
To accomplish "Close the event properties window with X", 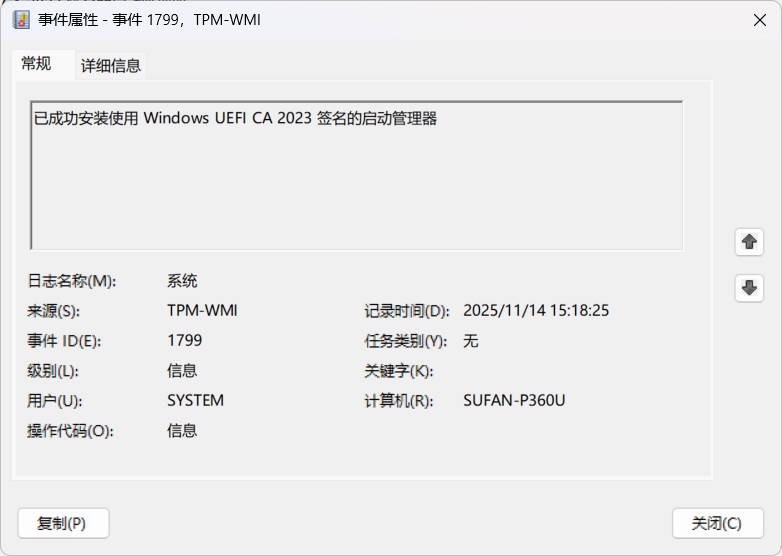I will coord(759,19).
